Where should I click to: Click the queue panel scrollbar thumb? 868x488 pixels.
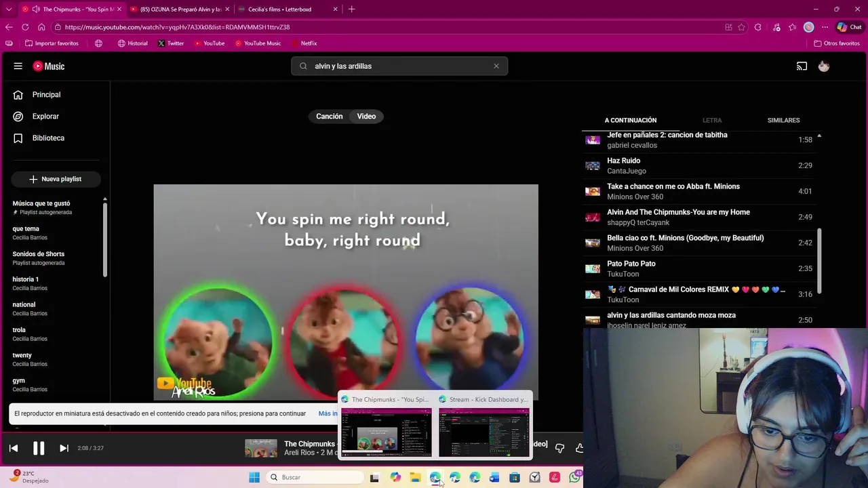coord(819,261)
